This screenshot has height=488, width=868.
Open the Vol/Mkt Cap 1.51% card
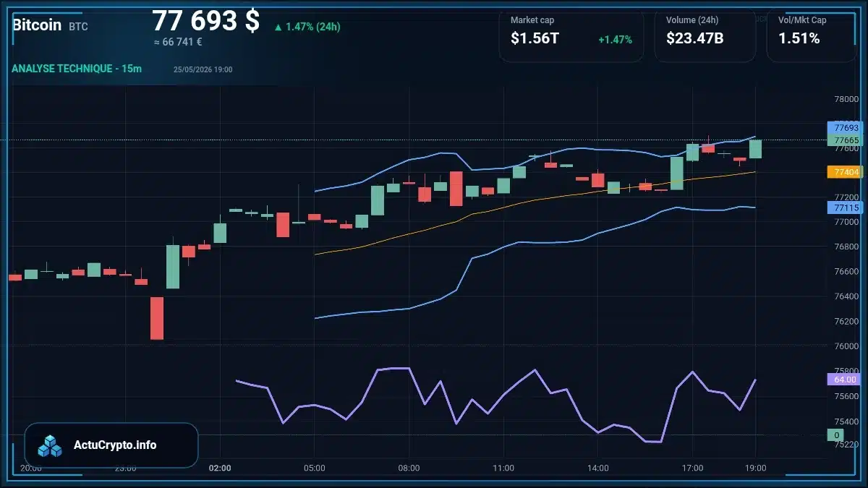point(811,35)
